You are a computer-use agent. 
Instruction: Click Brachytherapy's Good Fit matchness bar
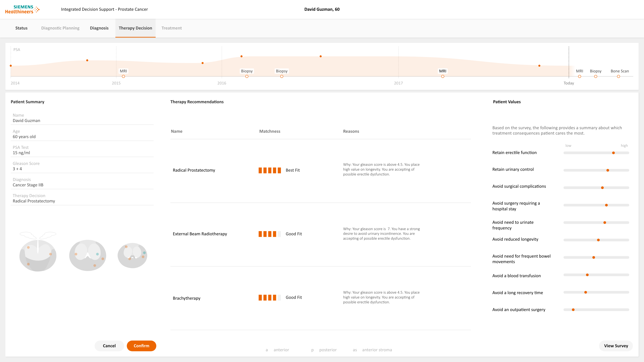[270, 297]
